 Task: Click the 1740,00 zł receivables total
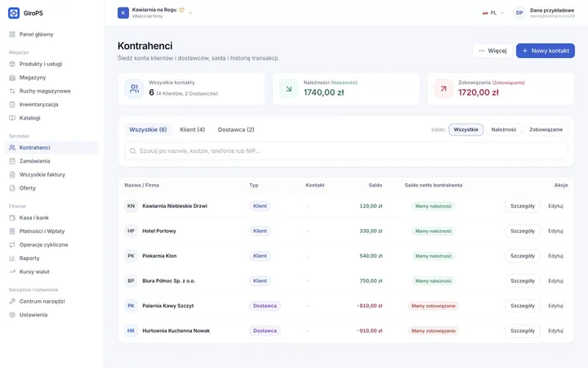pyautogui.click(x=323, y=92)
